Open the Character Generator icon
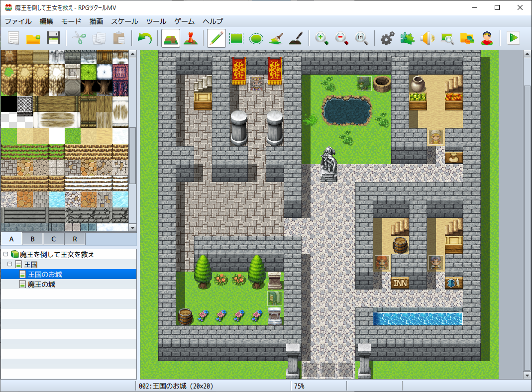This screenshot has height=392, width=532. (x=487, y=38)
